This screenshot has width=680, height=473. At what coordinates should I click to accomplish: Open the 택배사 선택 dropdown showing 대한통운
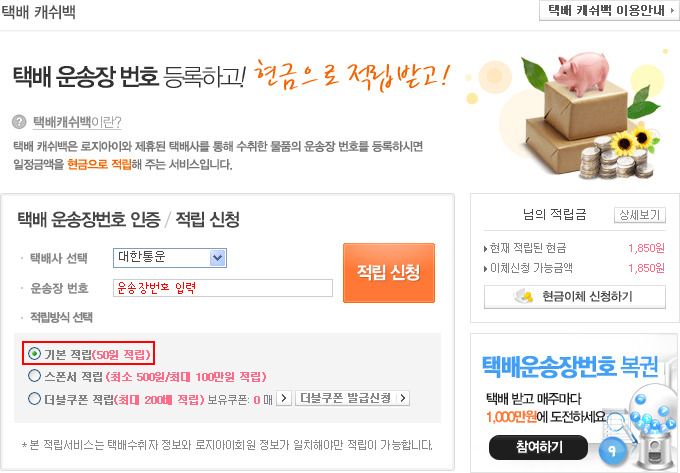click(x=170, y=258)
